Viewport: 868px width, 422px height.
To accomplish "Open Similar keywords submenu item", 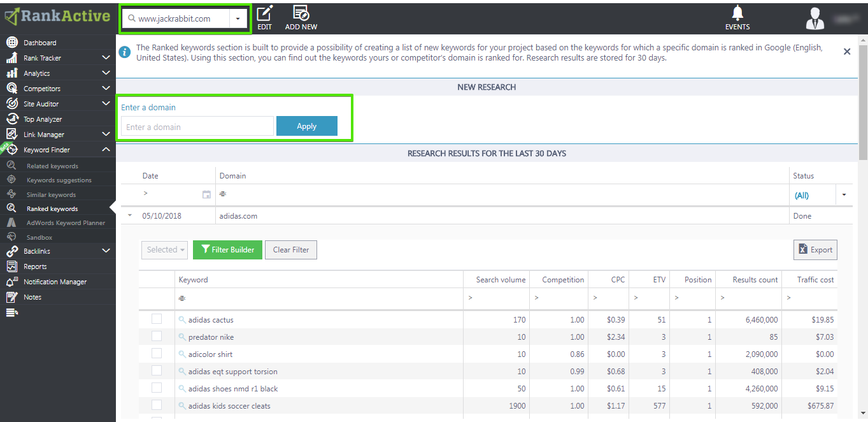I will click(51, 195).
